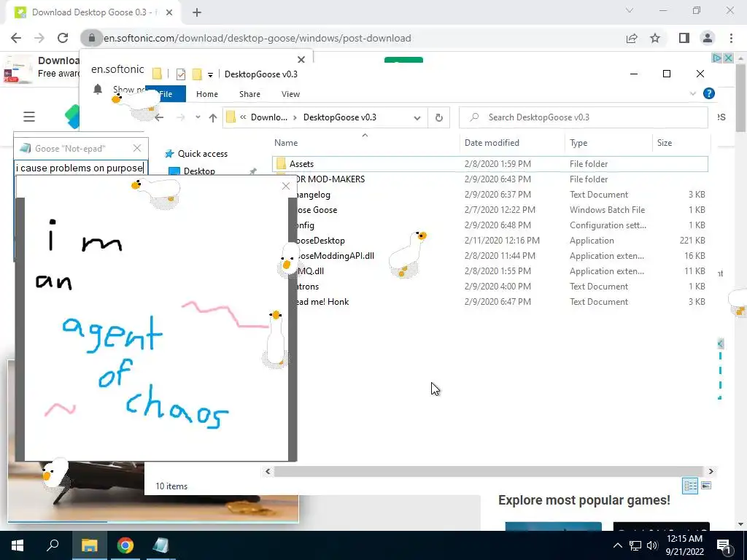Expand the address bar path dropdown
This screenshot has height=560, width=747.
pyautogui.click(x=417, y=117)
